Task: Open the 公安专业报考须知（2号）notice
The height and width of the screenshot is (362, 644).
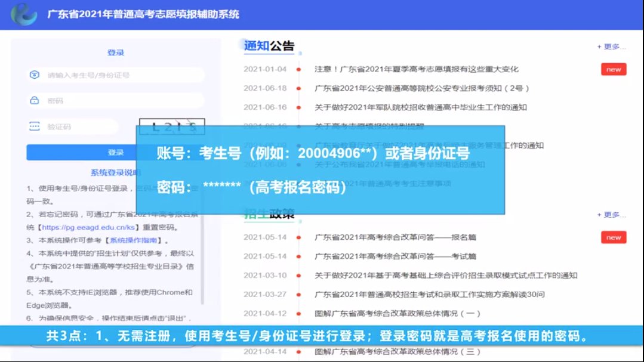Action: click(x=421, y=88)
